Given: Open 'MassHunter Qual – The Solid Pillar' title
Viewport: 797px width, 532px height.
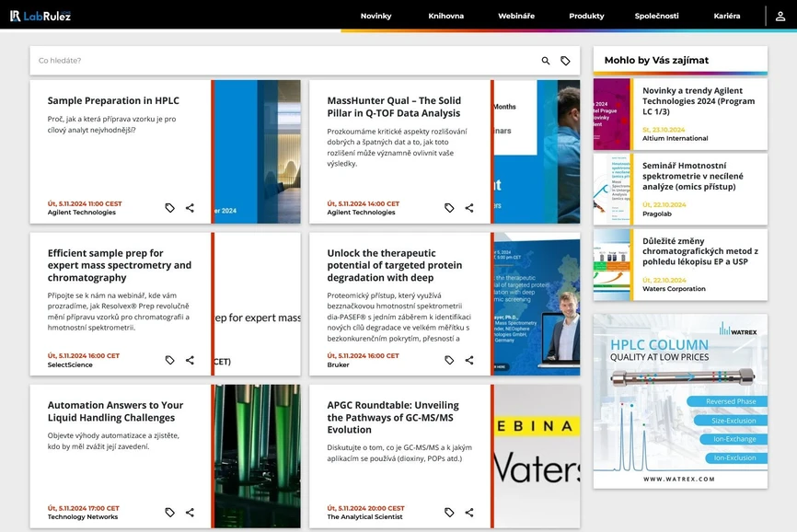Looking at the screenshot, I should pyautogui.click(x=394, y=107).
